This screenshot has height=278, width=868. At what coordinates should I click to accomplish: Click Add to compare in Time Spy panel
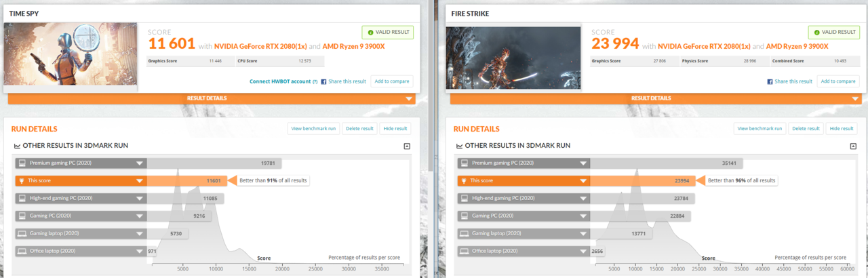tap(391, 81)
